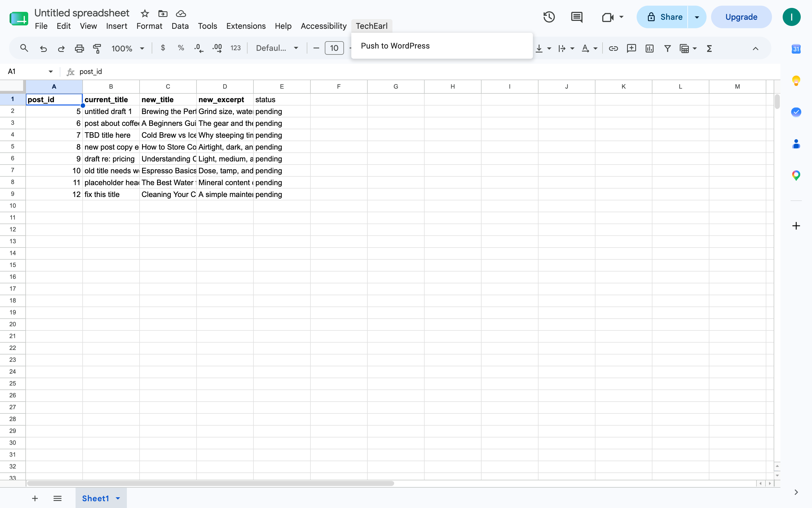
Task: Open the font family Default dropdown
Action: click(277, 48)
